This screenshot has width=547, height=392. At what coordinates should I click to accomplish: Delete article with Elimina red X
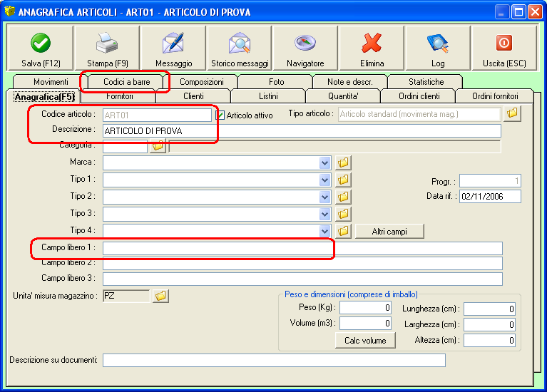[372, 48]
